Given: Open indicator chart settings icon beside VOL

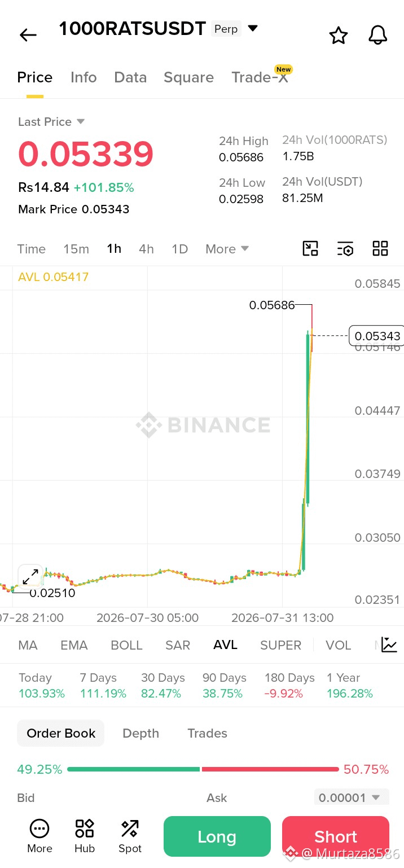Looking at the screenshot, I should [389, 645].
